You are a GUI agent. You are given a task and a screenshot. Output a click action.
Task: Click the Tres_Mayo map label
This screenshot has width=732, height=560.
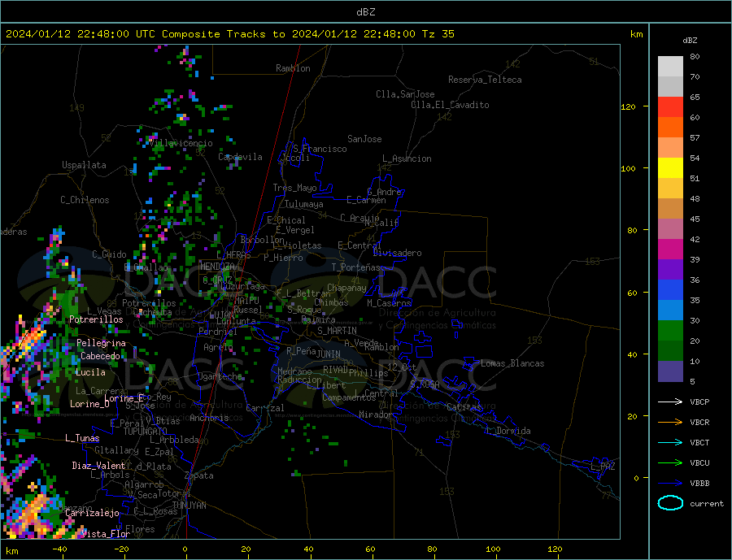pos(294,188)
